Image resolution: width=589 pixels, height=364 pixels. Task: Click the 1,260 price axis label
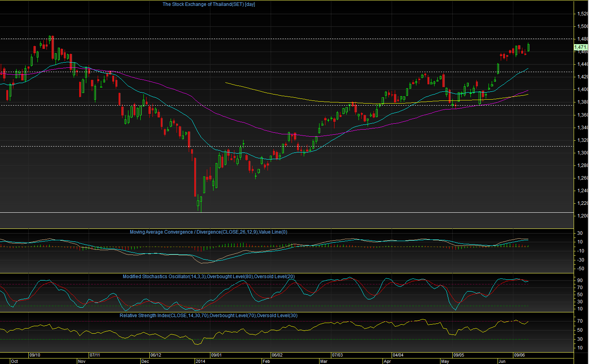pos(583,178)
